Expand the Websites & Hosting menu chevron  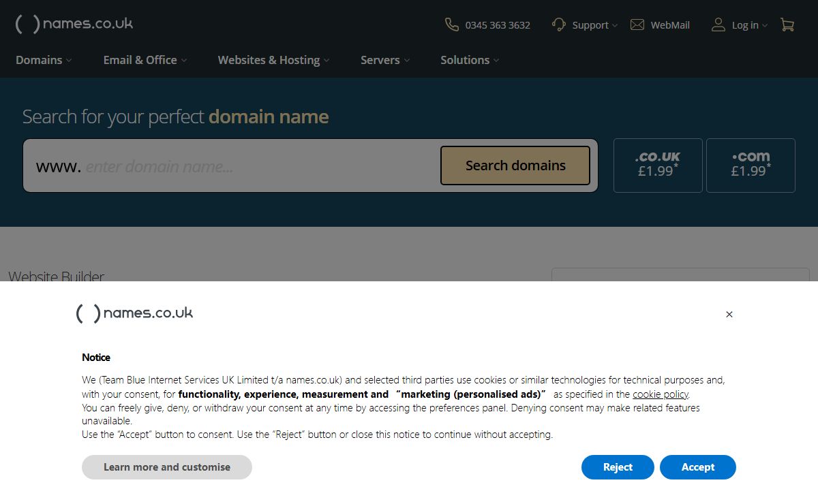[x=327, y=61]
